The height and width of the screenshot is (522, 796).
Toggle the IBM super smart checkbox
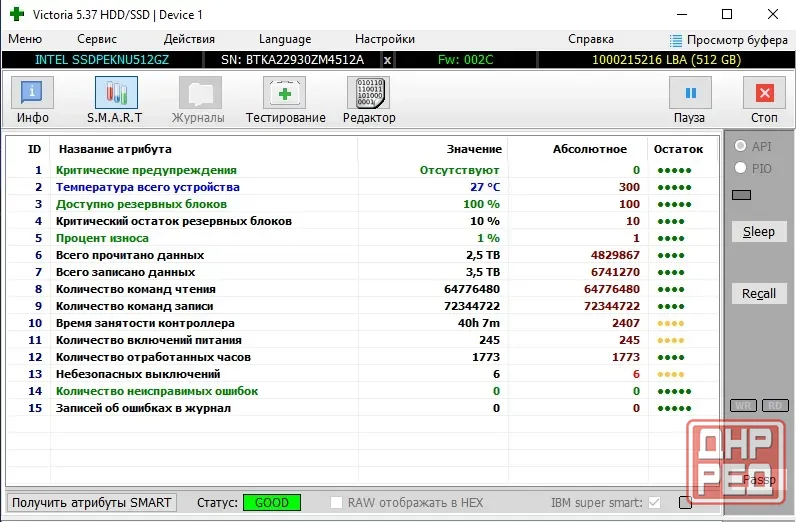[654, 503]
